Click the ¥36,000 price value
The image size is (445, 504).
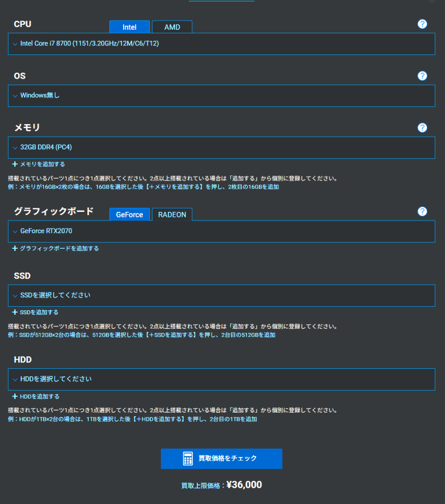click(244, 485)
